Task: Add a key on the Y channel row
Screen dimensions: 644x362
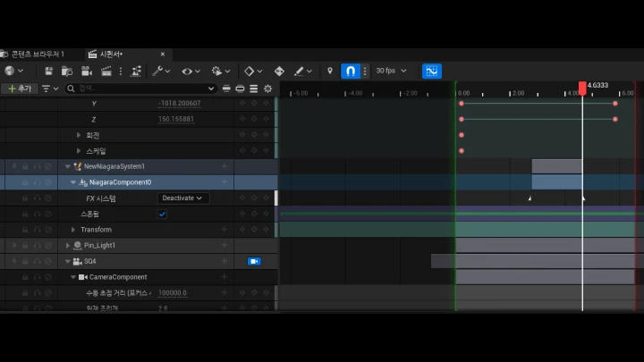Action: click(x=254, y=103)
